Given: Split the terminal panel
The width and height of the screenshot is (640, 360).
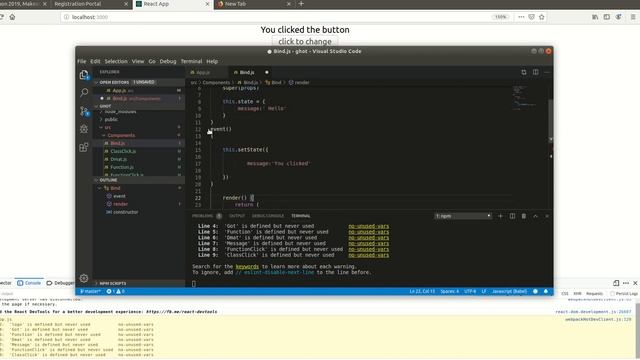Looking at the screenshot, I should (x=512, y=216).
